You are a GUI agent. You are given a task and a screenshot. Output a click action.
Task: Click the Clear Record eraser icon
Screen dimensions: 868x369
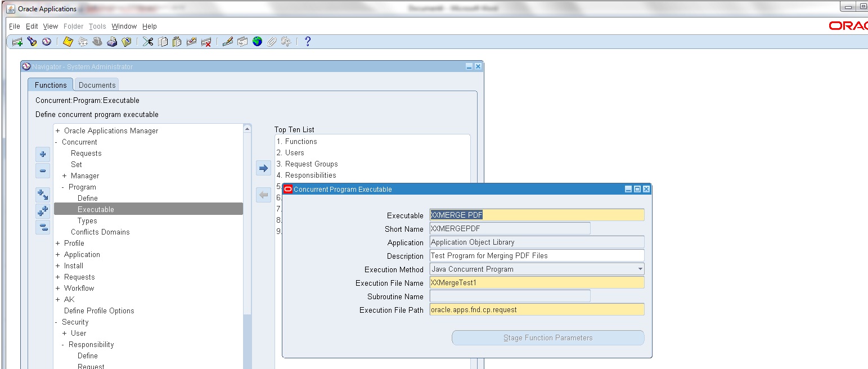192,42
